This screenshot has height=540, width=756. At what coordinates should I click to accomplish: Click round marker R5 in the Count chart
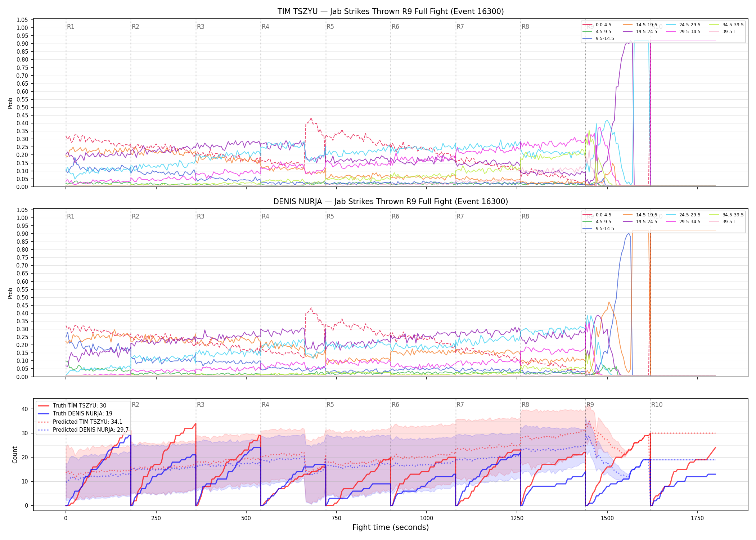tap(330, 405)
